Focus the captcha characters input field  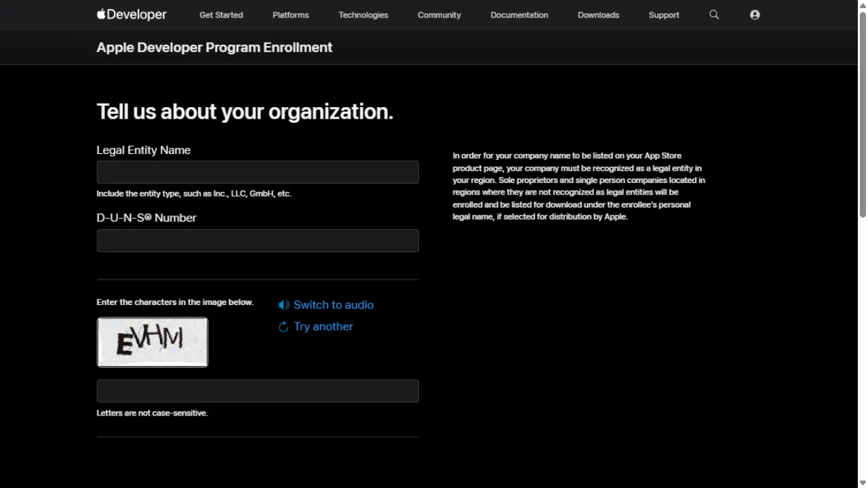coord(258,391)
